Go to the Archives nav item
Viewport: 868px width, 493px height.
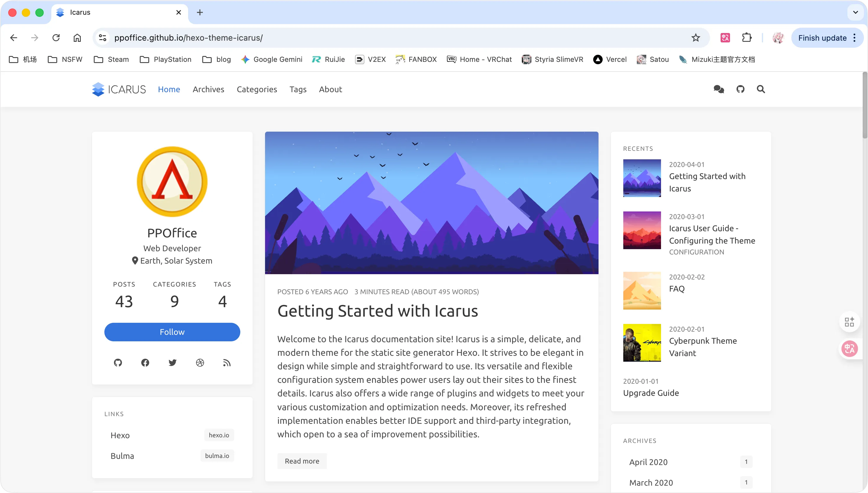pos(208,90)
